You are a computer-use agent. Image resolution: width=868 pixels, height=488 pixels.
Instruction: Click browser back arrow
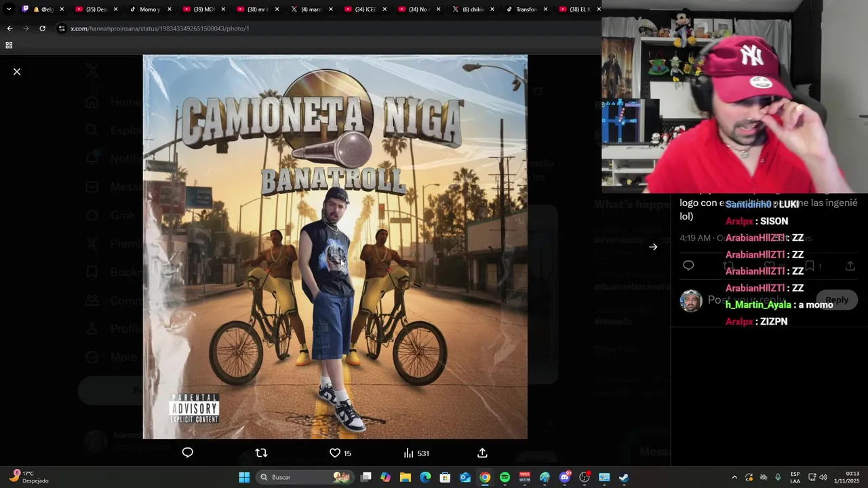pyautogui.click(x=9, y=28)
